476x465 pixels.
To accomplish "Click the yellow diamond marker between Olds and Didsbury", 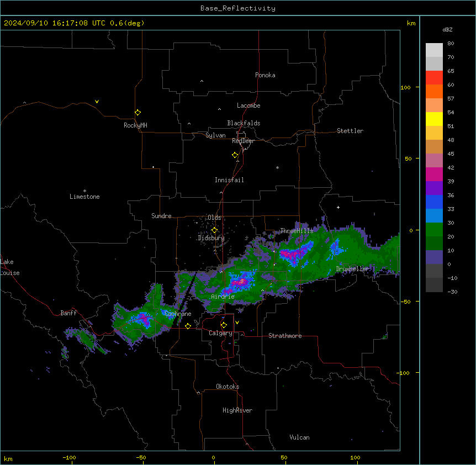I will (x=214, y=230).
